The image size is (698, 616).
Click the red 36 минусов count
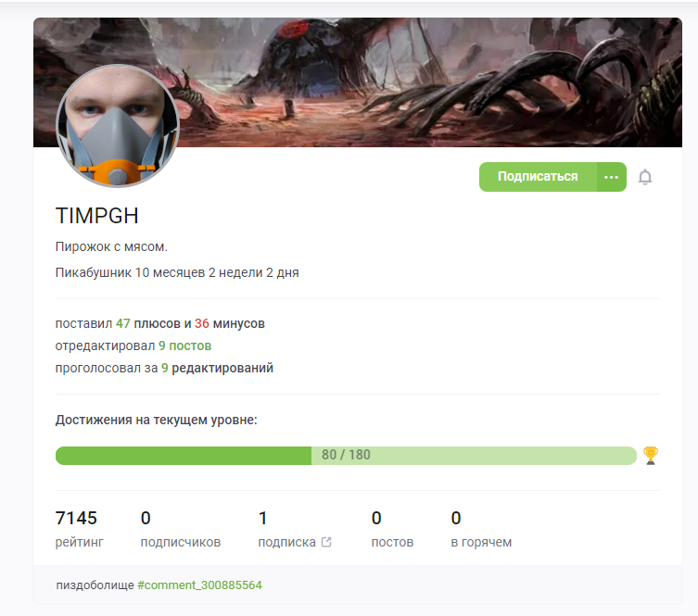coord(202,323)
